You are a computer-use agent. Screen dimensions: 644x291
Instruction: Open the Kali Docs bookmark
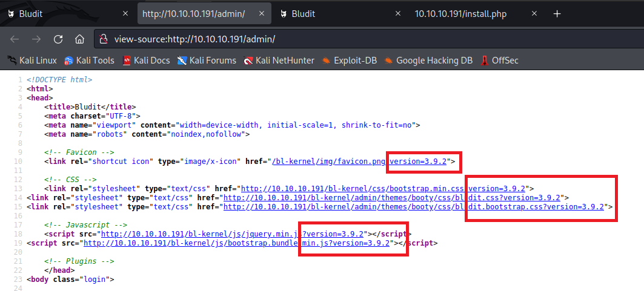click(x=146, y=60)
